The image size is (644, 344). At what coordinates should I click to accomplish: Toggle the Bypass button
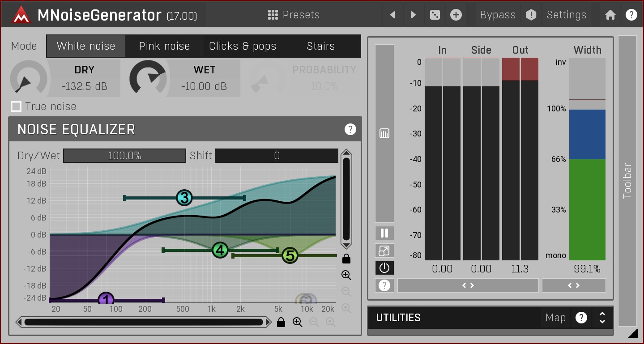coord(497,15)
